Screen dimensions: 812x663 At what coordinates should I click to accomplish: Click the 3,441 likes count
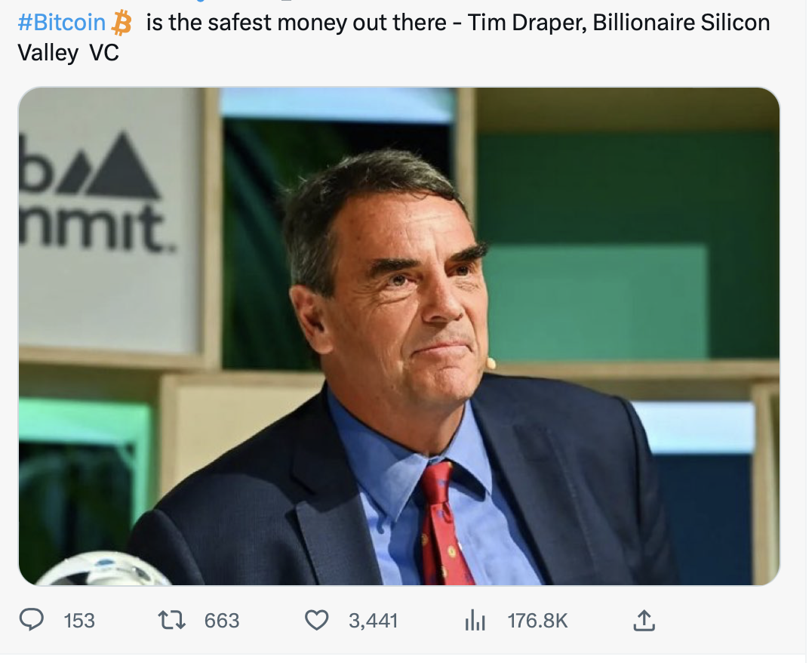373,621
